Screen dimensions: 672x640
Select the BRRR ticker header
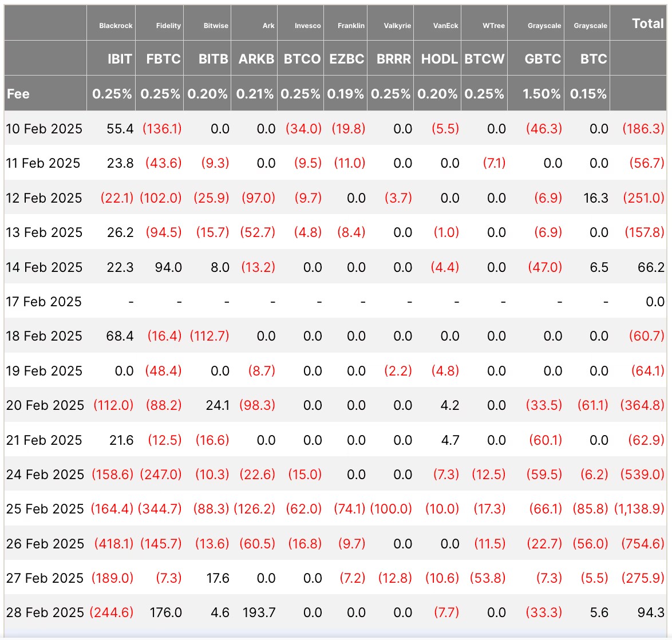(393, 59)
